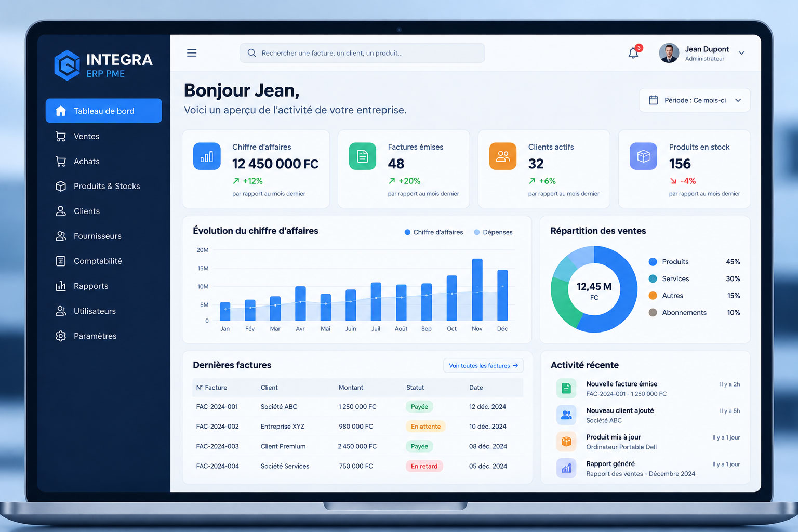Click the Produits blue legend swatch
The image size is (798, 532).
pyautogui.click(x=653, y=262)
